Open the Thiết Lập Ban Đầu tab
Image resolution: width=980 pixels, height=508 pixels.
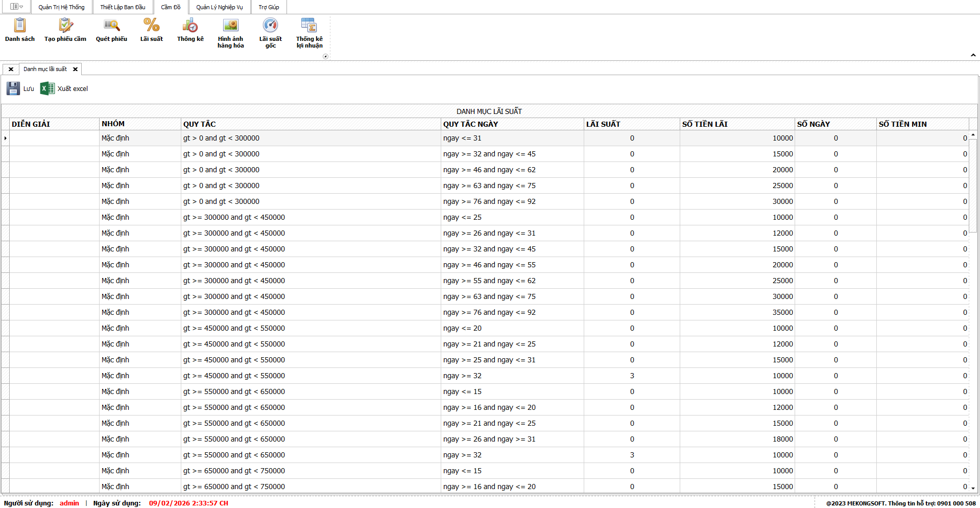click(x=123, y=7)
